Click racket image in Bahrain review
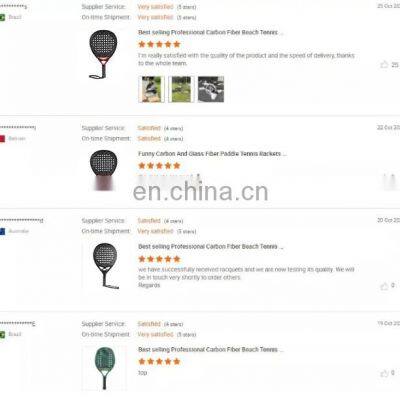Screen dimensions: 400x400 (x=104, y=170)
